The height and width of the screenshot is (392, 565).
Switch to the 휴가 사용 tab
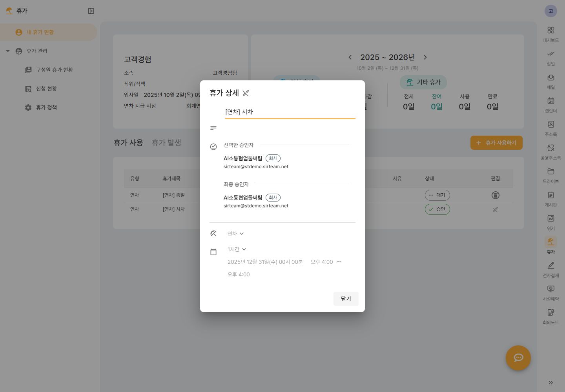click(x=128, y=143)
